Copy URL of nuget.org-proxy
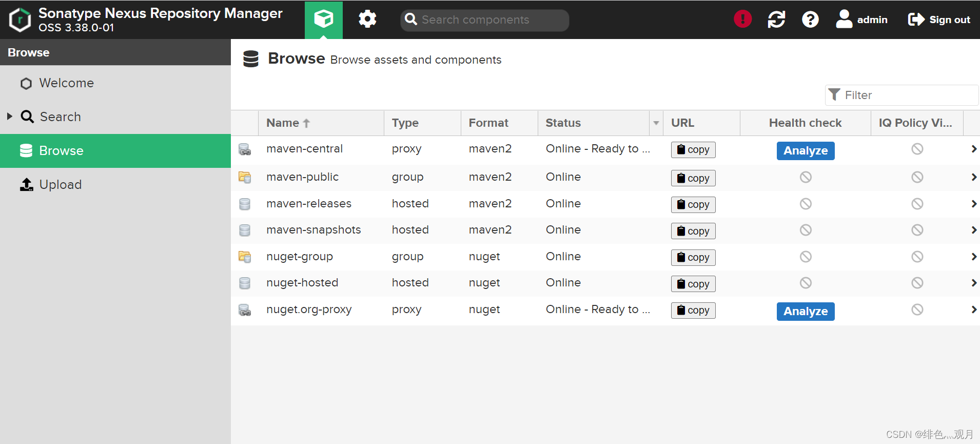The height and width of the screenshot is (444, 980). (693, 310)
